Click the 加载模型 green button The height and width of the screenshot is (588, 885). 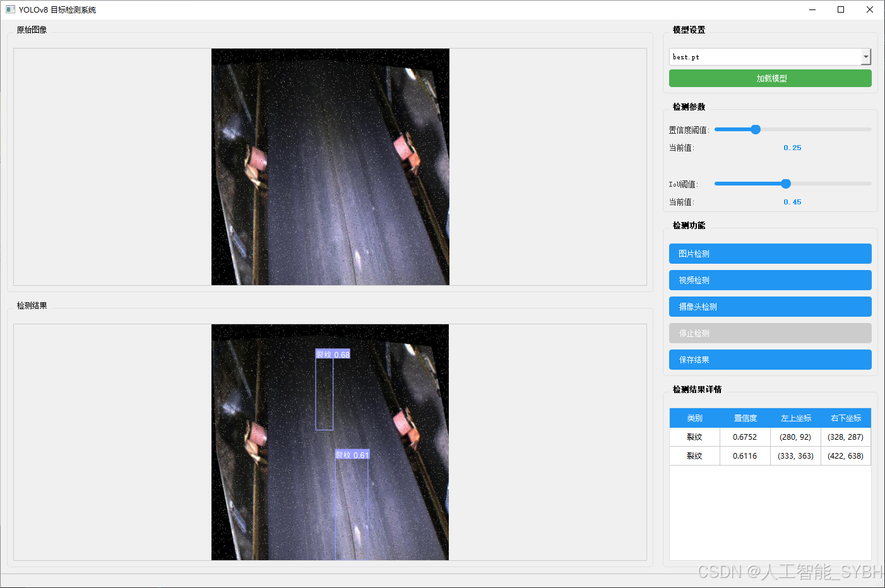(x=770, y=78)
